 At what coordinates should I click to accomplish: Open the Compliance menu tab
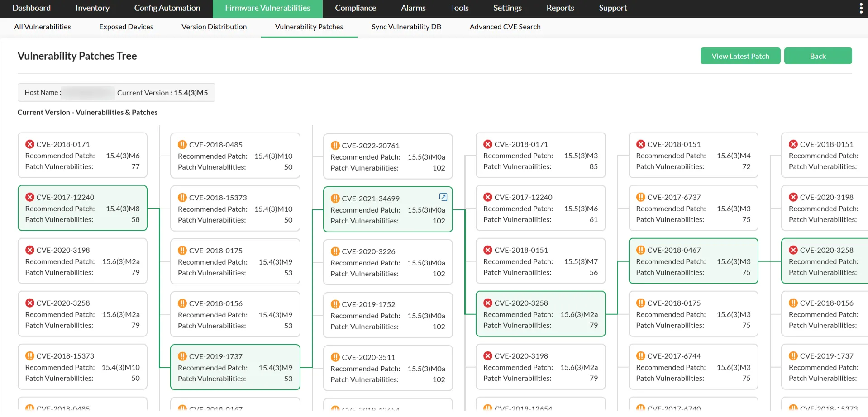[x=355, y=8]
